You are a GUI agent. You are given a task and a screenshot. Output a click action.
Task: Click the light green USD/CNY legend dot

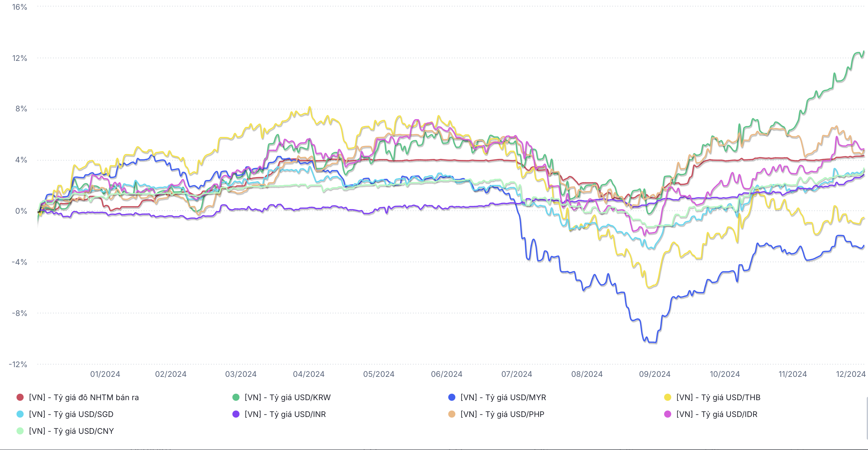coord(20,431)
